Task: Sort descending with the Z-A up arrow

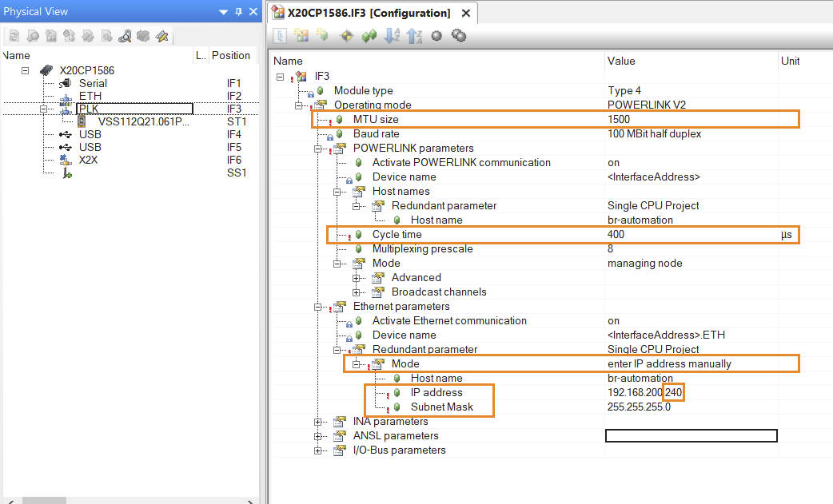Action: pyautogui.click(x=414, y=36)
